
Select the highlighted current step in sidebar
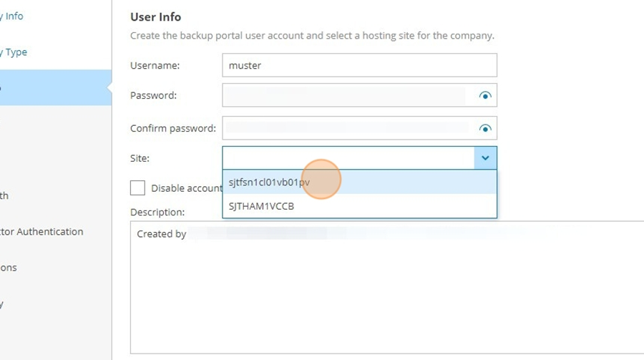55,87
